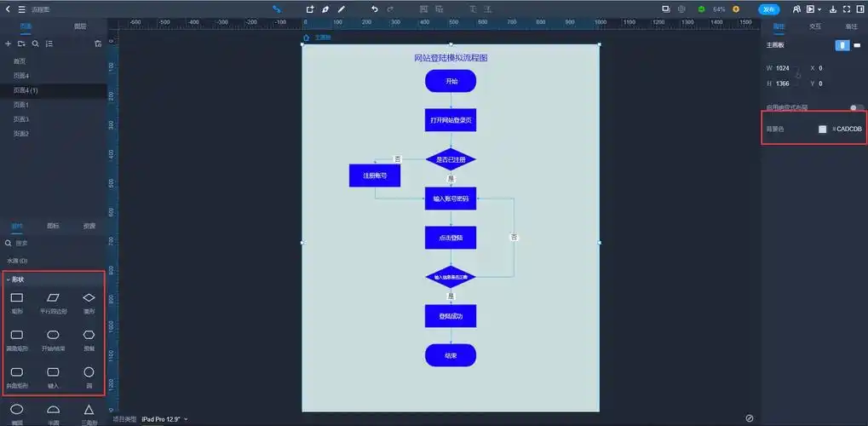
Task: Edit the width value 1024
Action: [x=783, y=68]
